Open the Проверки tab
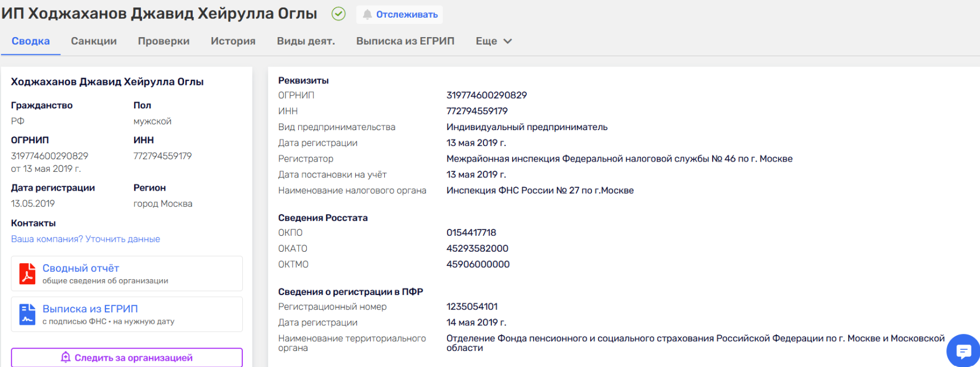The height and width of the screenshot is (367, 980). click(x=164, y=41)
